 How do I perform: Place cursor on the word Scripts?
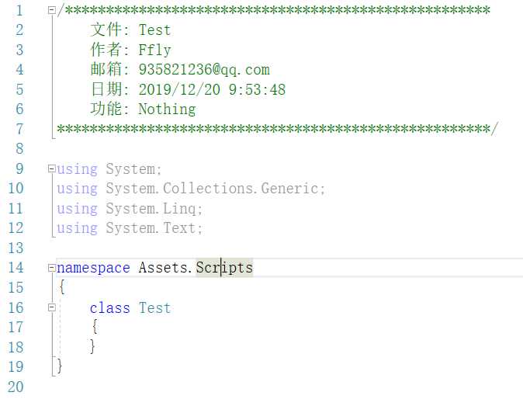coord(224,268)
